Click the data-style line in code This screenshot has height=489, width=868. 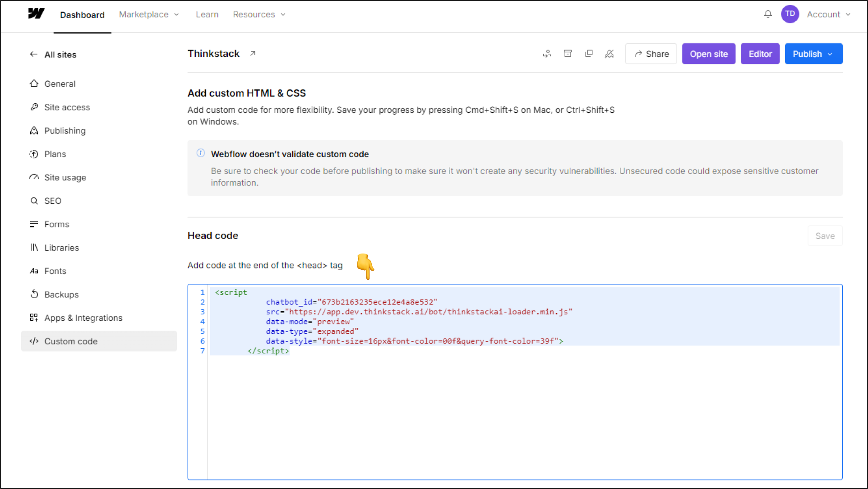(414, 341)
